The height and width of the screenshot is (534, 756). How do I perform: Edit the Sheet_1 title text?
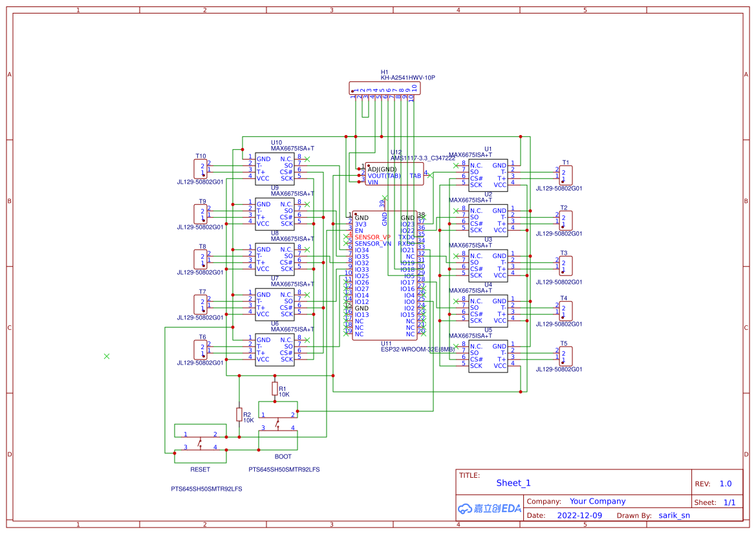(512, 482)
